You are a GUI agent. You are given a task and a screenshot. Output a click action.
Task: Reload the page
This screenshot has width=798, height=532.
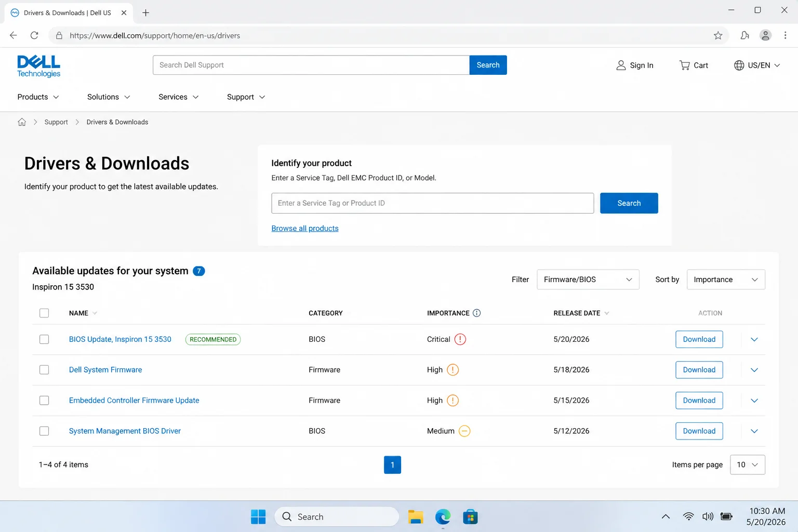pos(34,35)
